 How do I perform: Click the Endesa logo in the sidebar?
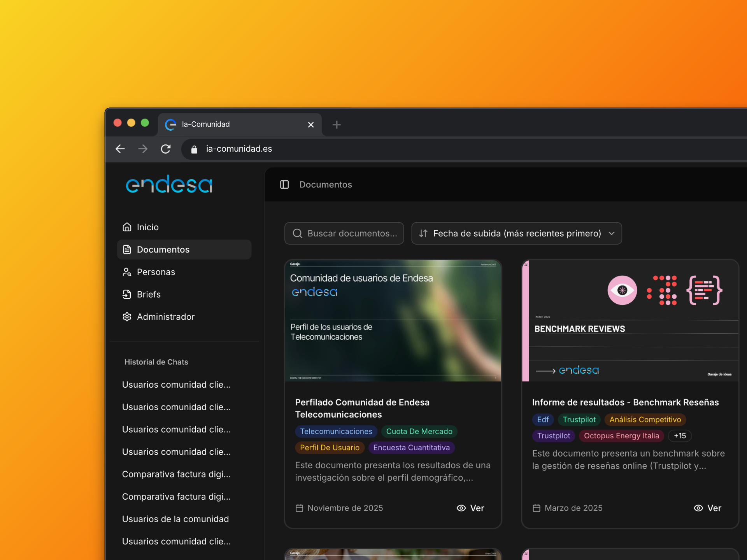pos(169,184)
